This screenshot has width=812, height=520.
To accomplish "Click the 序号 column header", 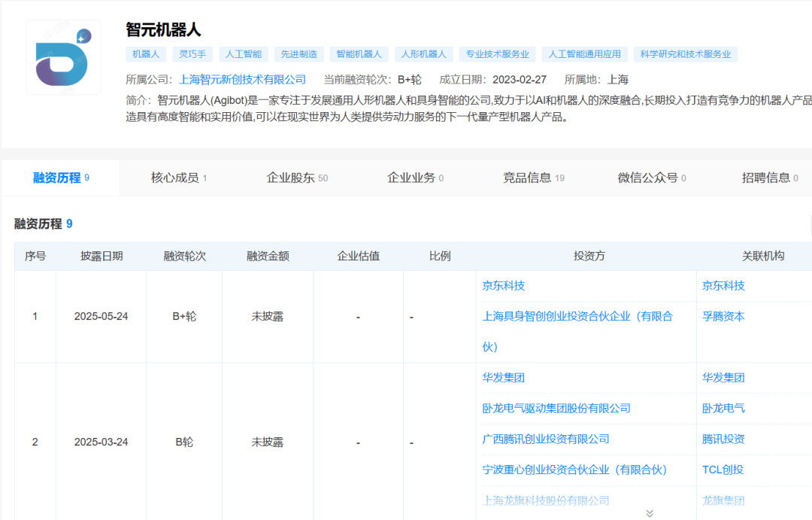I will click(35, 256).
